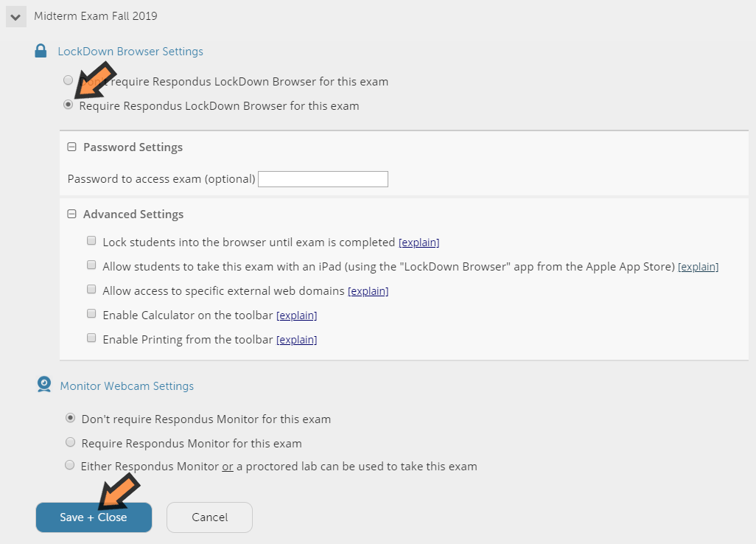Click the exam password input field
Image resolution: width=756 pixels, height=544 pixels.
coord(323,179)
